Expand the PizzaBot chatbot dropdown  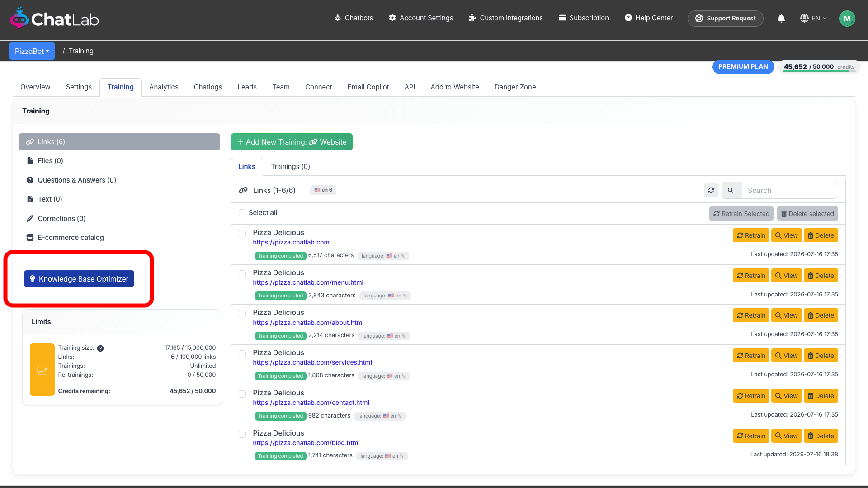[x=32, y=51]
